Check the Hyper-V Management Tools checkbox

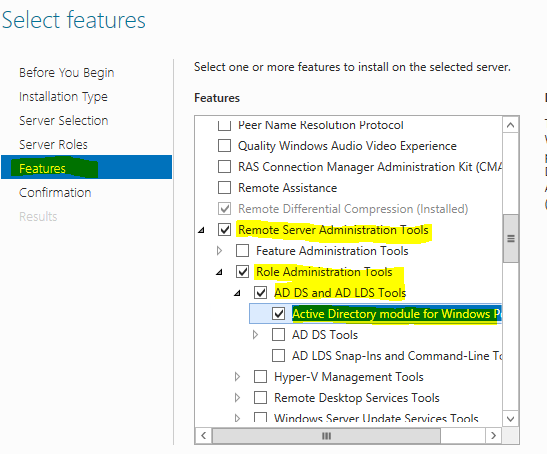[x=261, y=377]
